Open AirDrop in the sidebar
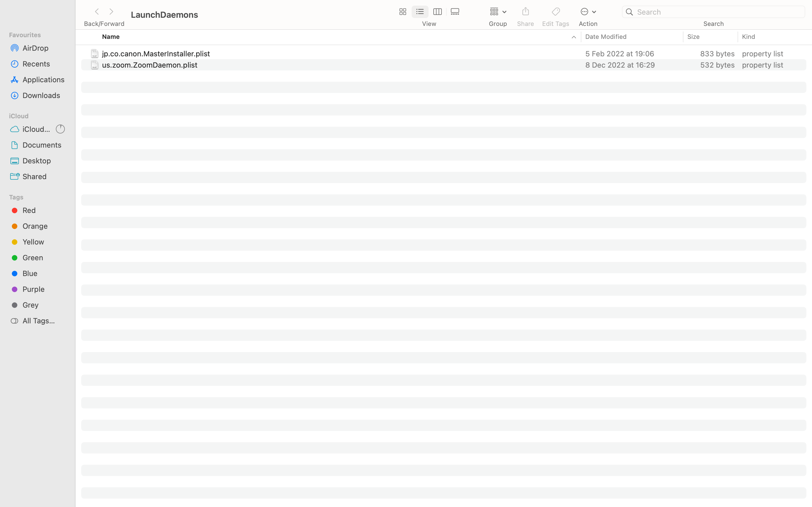812x507 pixels. 36,48
